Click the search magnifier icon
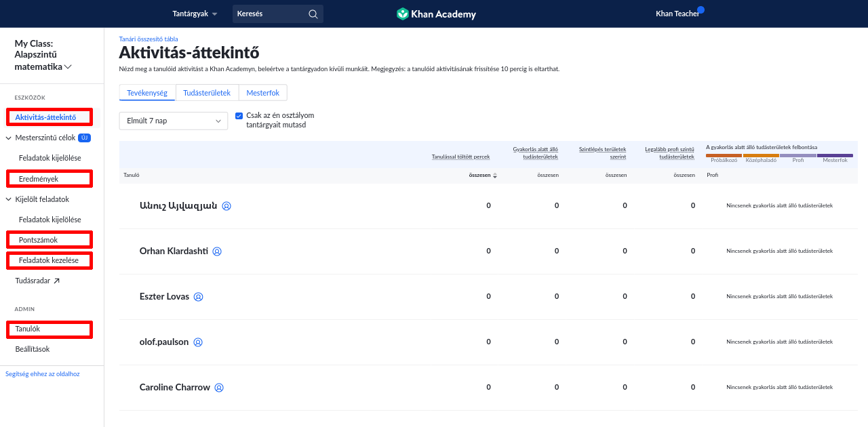 (x=313, y=14)
